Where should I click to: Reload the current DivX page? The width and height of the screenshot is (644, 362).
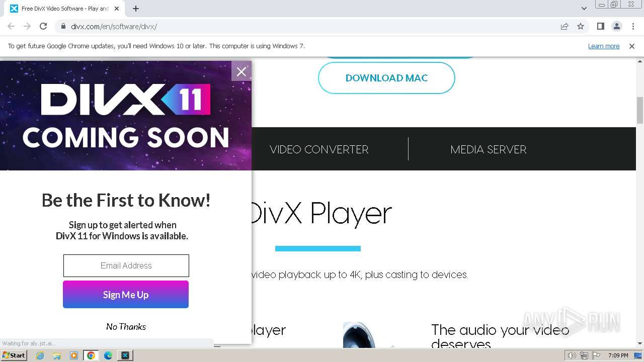click(43, 27)
